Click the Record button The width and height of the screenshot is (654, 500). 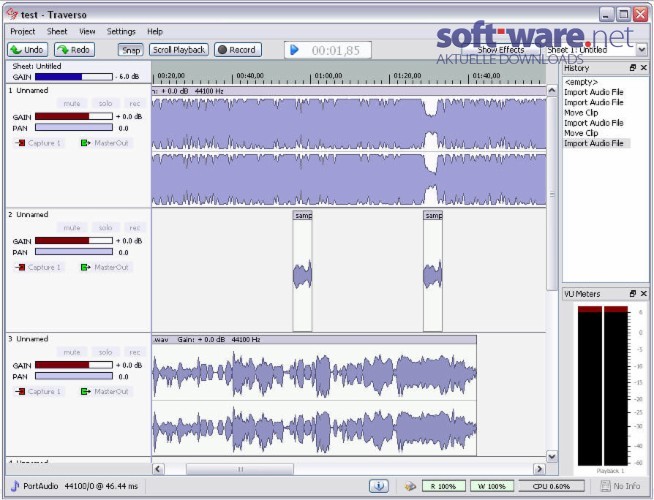coord(238,50)
